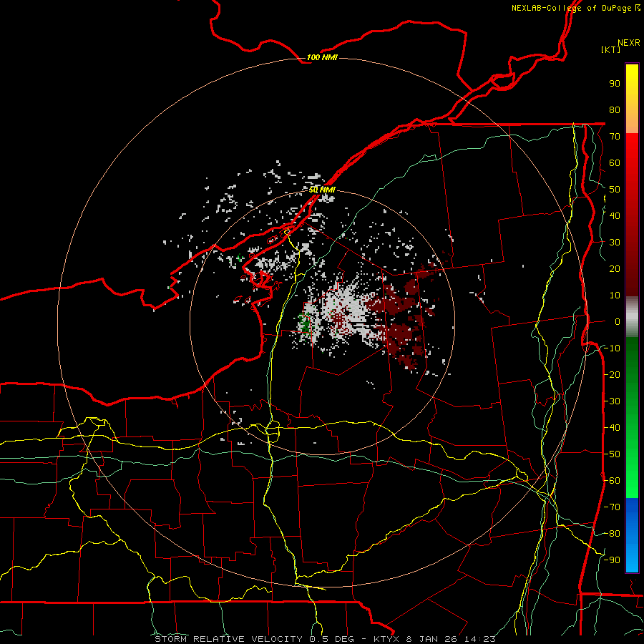The height and width of the screenshot is (644, 644).
Task: Click the 8 JAN 26 14:23 timestamp
Action: coord(451,639)
